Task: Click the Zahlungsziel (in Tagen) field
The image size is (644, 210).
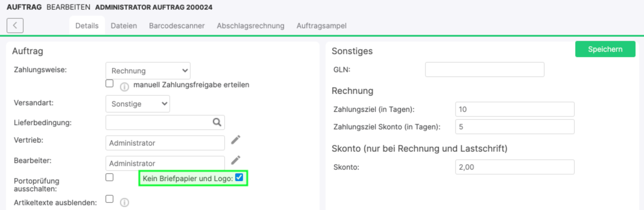Action: tap(515, 109)
